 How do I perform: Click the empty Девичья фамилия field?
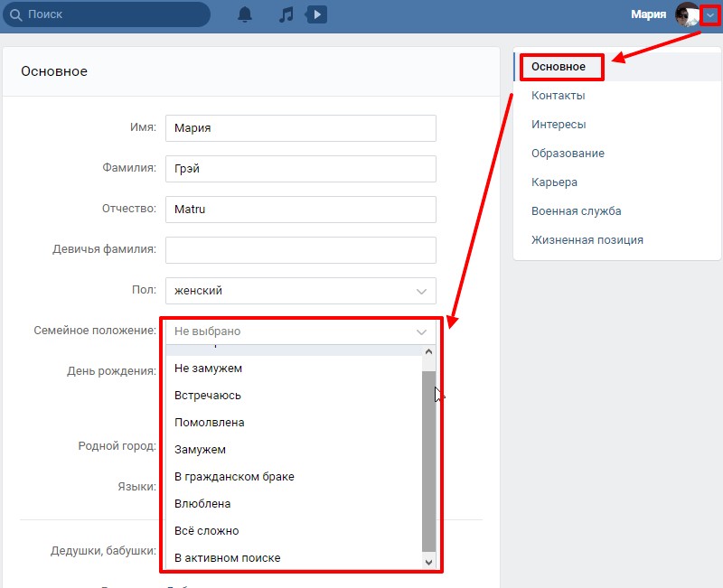tap(301, 250)
